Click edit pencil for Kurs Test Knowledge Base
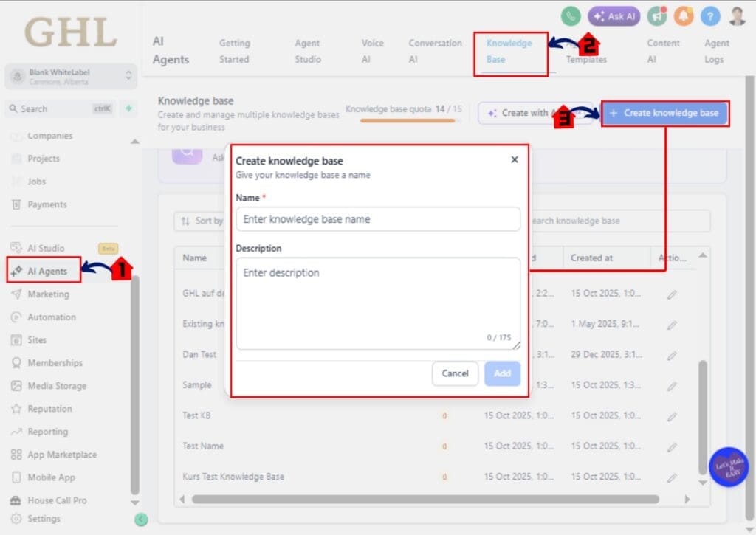Viewport: 756px width, 535px height. [x=672, y=478]
